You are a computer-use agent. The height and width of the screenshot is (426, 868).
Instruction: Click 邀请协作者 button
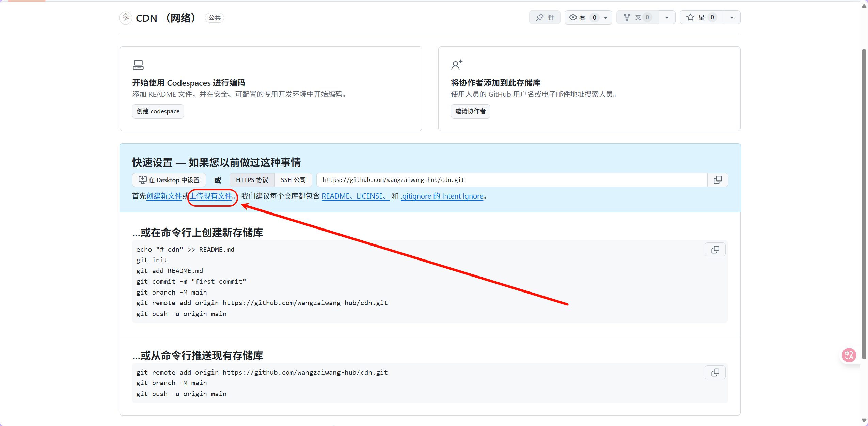pos(470,111)
